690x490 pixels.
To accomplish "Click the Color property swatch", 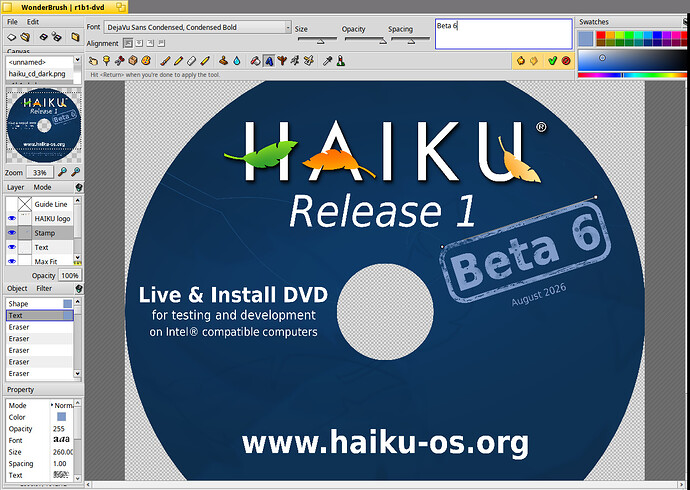I will (x=62, y=417).
